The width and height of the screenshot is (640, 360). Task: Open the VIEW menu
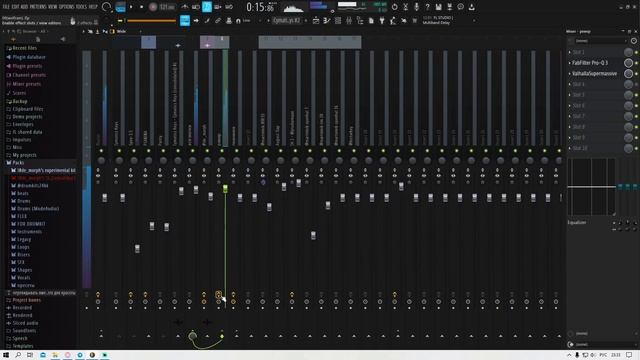[53, 7]
